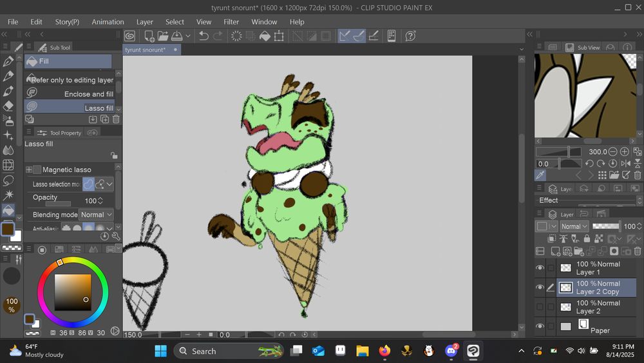This screenshot has width=644, height=363.
Task: Open the Sub View palette tab
Action: click(x=583, y=47)
